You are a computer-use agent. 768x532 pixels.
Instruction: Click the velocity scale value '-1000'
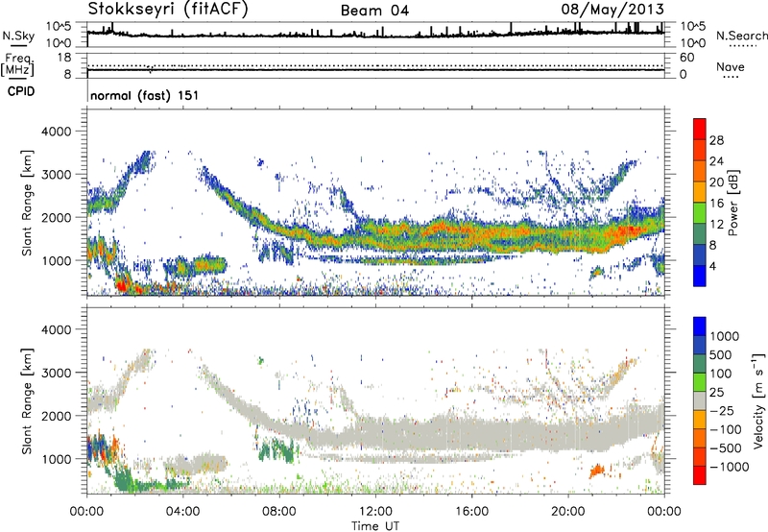click(729, 467)
